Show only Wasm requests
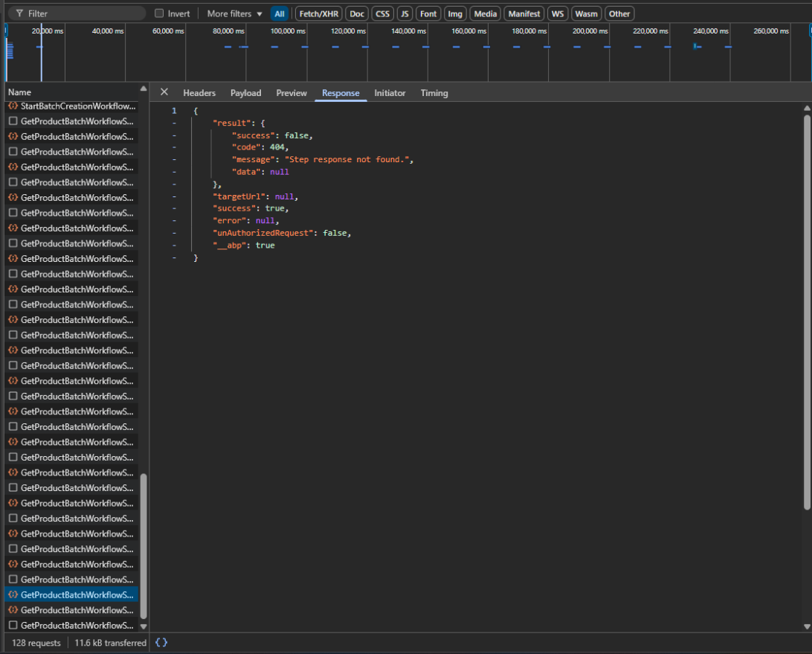812x654 pixels. (586, 14)
